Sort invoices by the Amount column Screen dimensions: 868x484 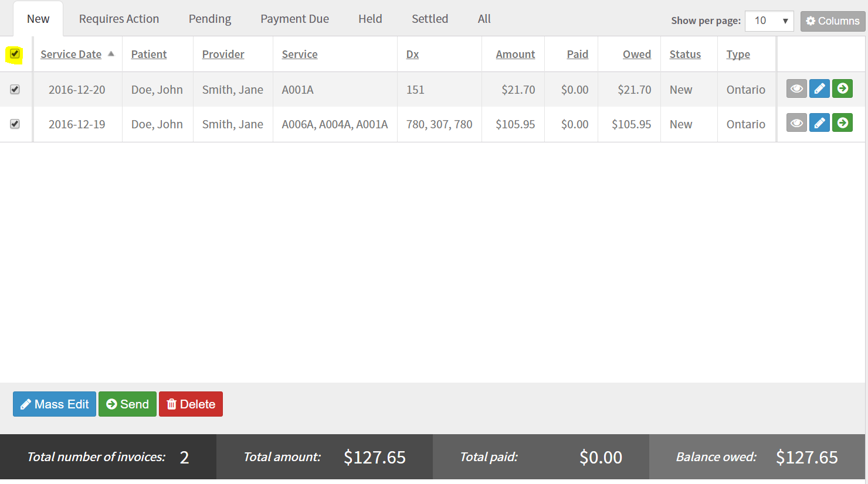click(x=515, y=54)
